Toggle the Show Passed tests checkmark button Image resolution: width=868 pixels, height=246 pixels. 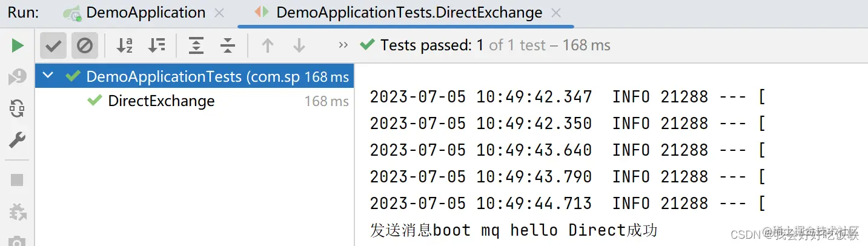pos(53,45)
